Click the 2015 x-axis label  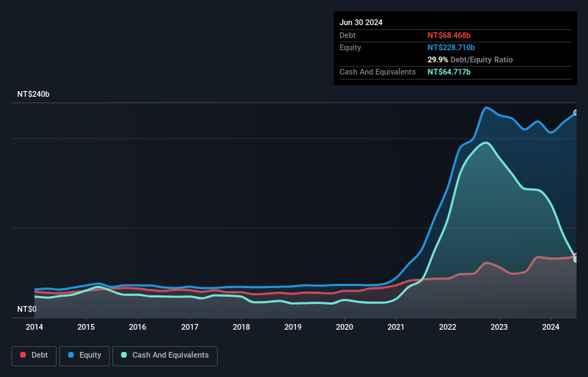86,327
